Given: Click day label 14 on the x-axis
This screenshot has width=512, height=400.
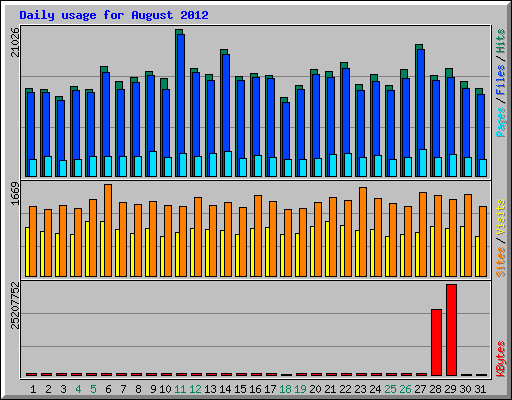Looking at the screenshot, I should (225, 389).
